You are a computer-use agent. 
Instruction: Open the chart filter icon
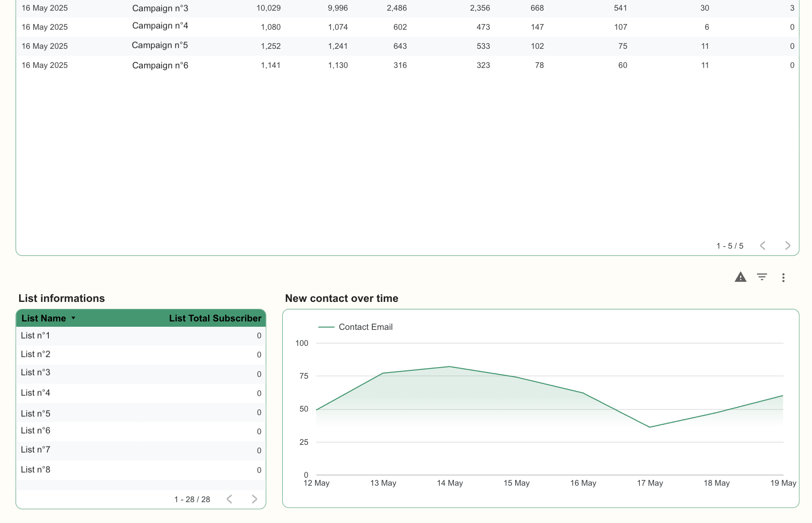tap(762, 277)
